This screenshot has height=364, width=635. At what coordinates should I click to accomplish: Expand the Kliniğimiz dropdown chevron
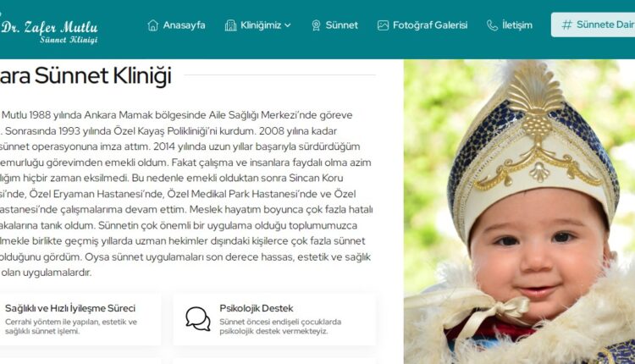[x=288, y=25]
